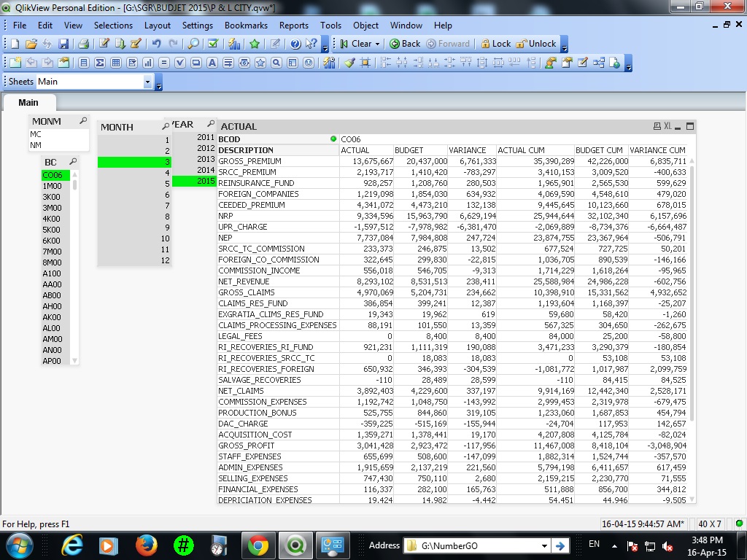747x560 pixels.
Task: Click the Save document icon
Action: click(x=64, y=44)
